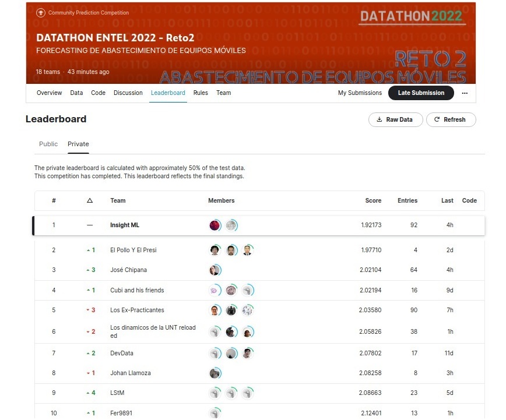Switch to the Data tab

[x=76, y=93]
